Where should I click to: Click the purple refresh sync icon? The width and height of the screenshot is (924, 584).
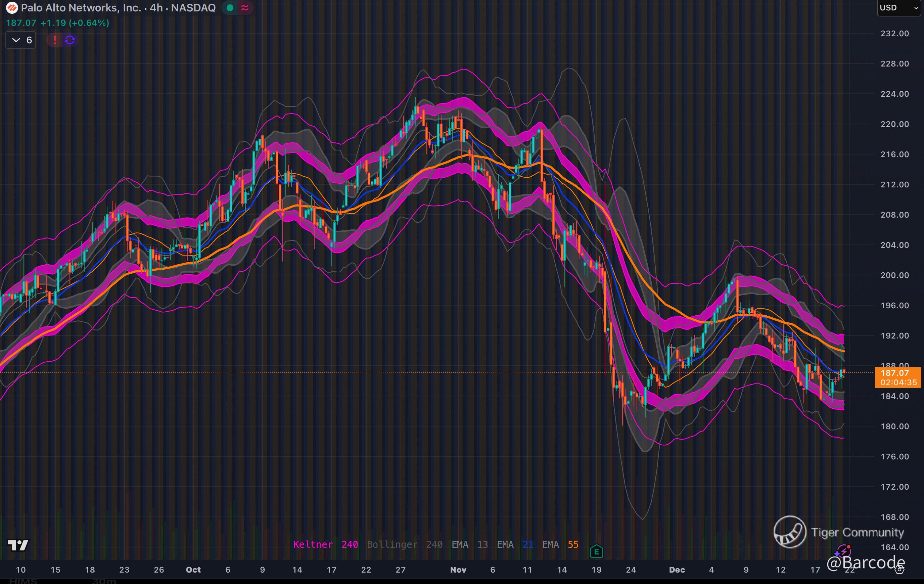click(x=70, y=40)
